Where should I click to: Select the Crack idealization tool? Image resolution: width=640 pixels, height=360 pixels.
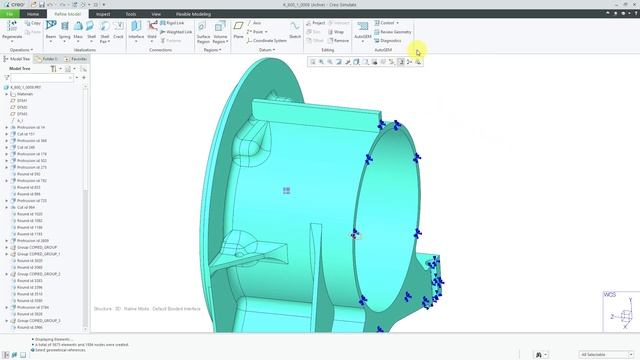tap(118, 26)
